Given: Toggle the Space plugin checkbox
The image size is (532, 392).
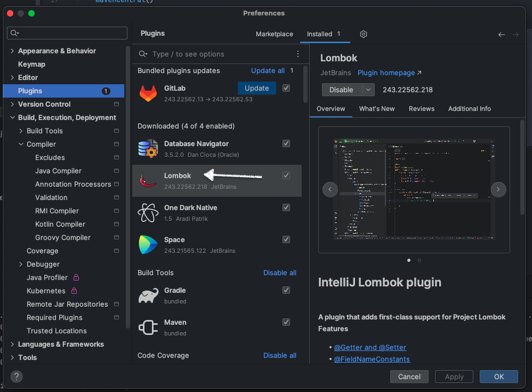Looking at the screenshot, I should (x=286, y=239).
